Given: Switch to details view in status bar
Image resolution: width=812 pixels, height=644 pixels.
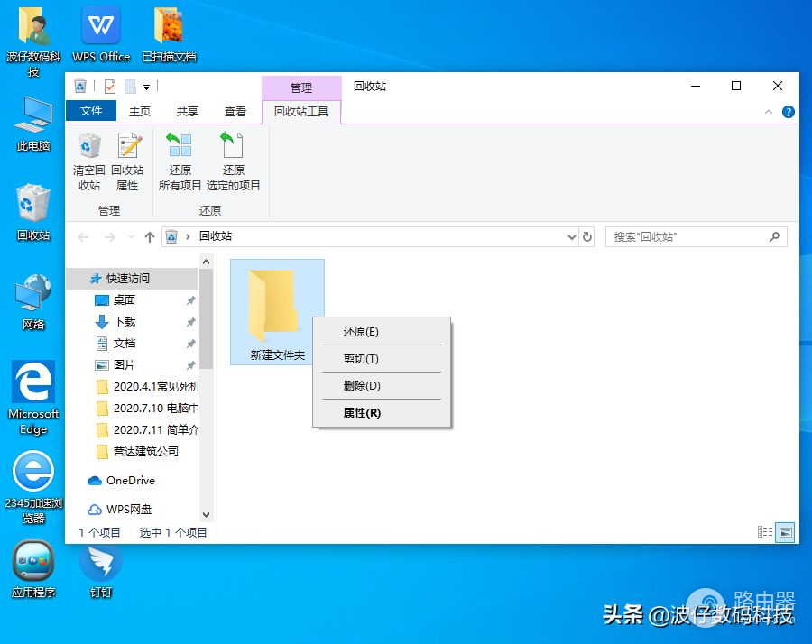Looking at the screenshot, I should [x=765, y=532].
